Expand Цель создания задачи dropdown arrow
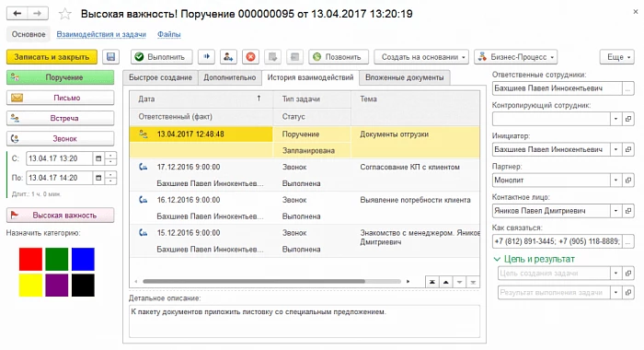644x350 pixels. (615, 273)
